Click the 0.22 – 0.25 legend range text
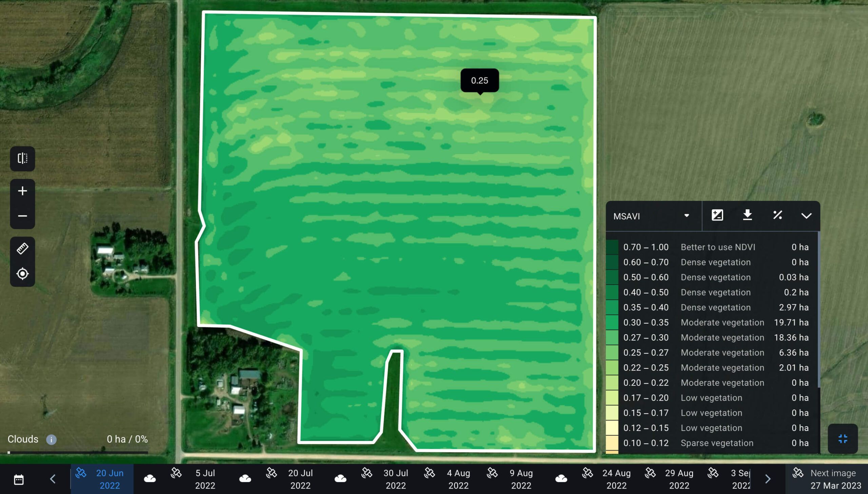Viewport: 868px width, 494px height. tap(646, 368)
